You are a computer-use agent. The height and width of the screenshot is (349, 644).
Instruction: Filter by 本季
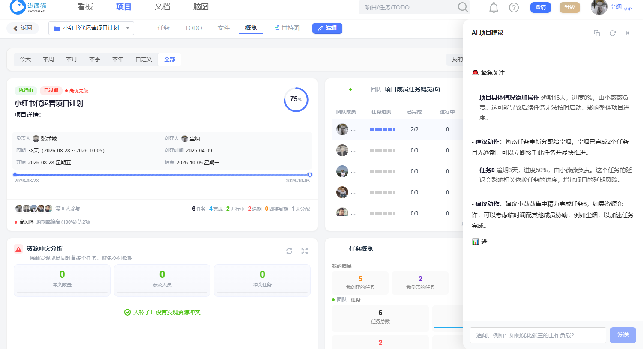pyautogui.click(x=95, y=60)
